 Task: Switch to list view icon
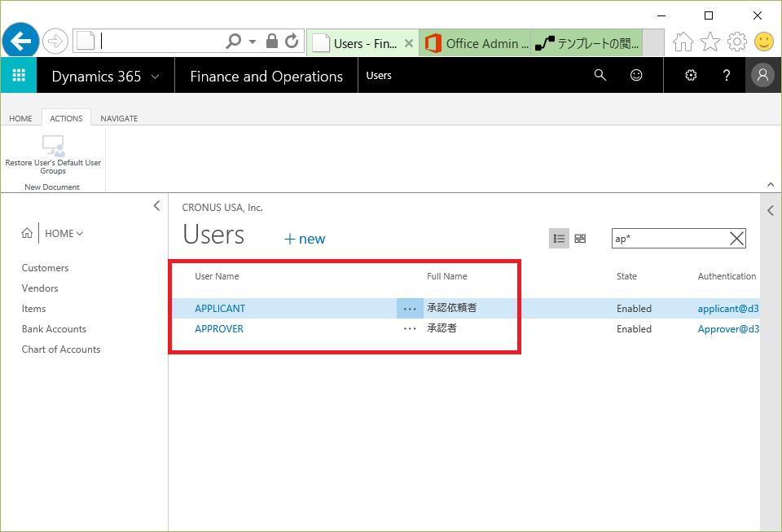559,239
